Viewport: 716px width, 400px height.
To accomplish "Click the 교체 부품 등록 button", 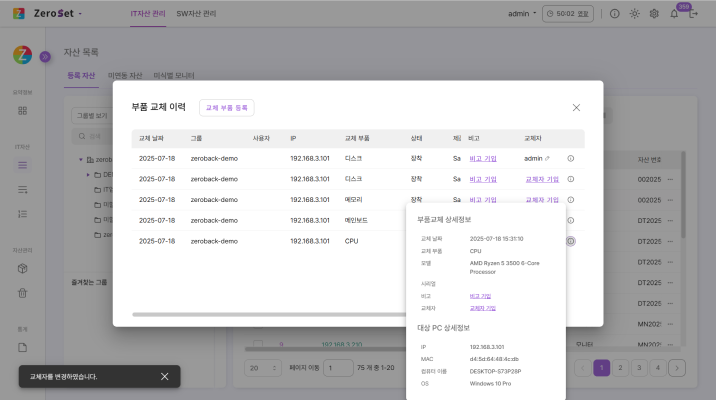I will [227, 107].
